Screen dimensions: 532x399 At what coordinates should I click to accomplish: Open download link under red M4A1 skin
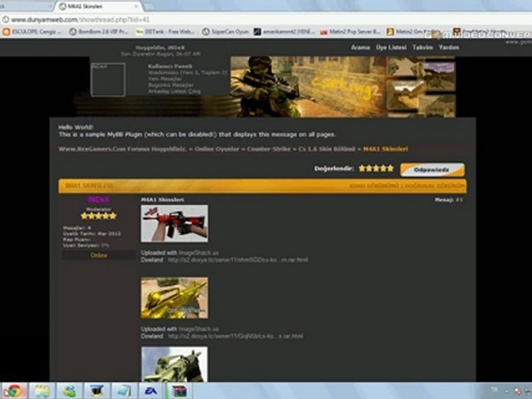pyautogui.click(x=238, y=260)
